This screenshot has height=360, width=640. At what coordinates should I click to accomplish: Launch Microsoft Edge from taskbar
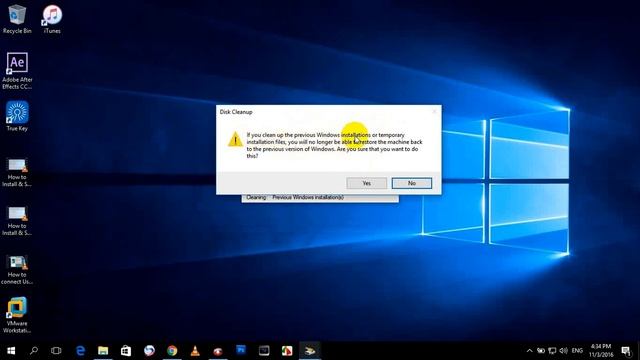80,351
